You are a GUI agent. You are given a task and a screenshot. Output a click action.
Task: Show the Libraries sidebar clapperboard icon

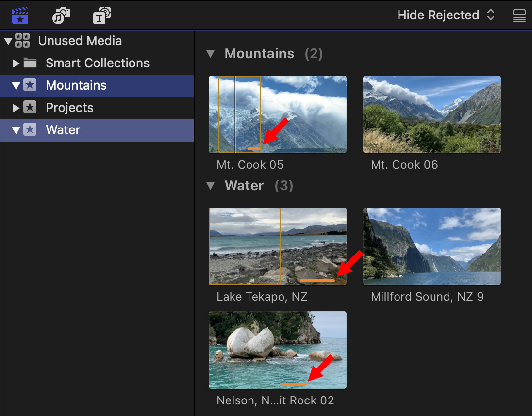20,16
